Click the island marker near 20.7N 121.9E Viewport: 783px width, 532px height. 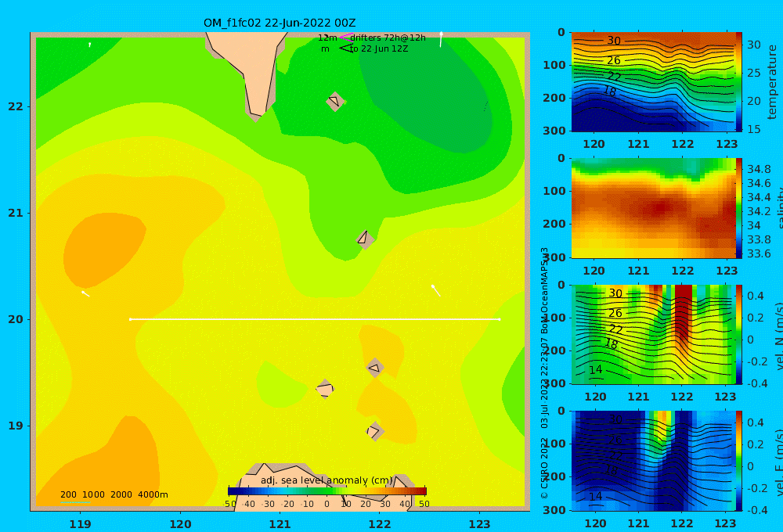pyautogui.click(x=365, y=239)
